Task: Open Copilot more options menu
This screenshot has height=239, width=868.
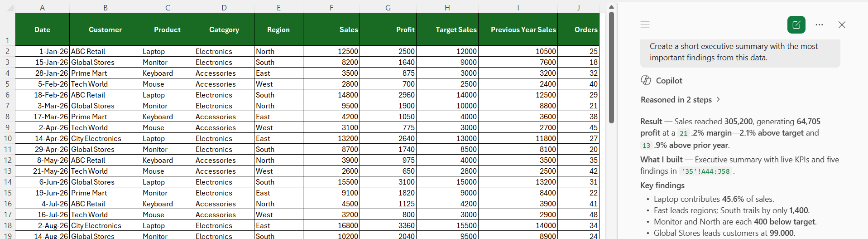Action: point(819,25)
